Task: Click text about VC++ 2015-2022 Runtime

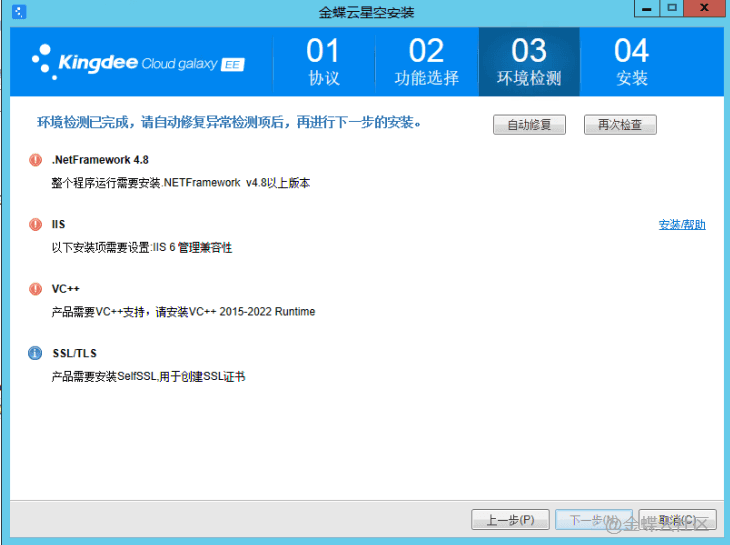Action: [x=183, y=312]
